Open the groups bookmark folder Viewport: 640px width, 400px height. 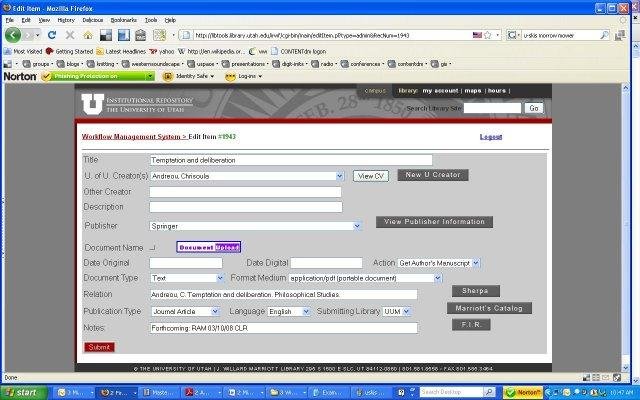pyautogui.click(x=38, y=64)
